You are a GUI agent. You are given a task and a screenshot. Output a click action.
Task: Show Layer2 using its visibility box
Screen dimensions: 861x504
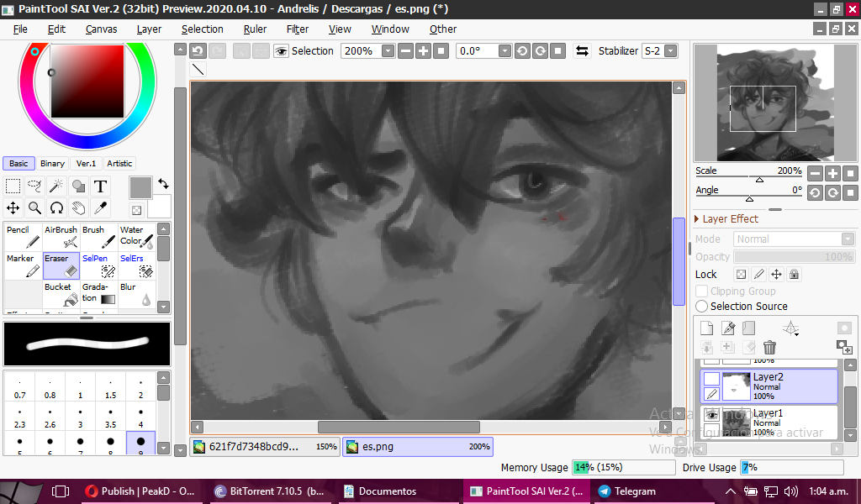[x=711, y=378]
